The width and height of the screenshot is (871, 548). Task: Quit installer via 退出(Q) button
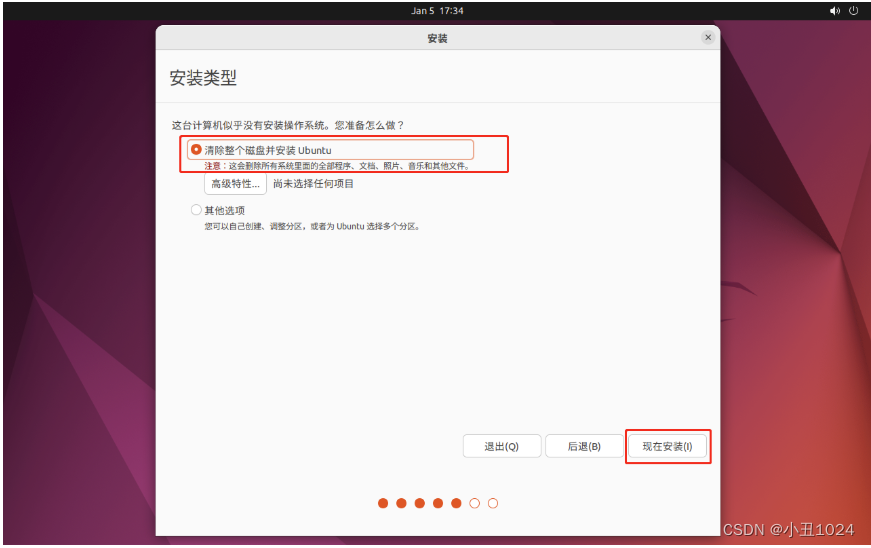tap(502, 446)
